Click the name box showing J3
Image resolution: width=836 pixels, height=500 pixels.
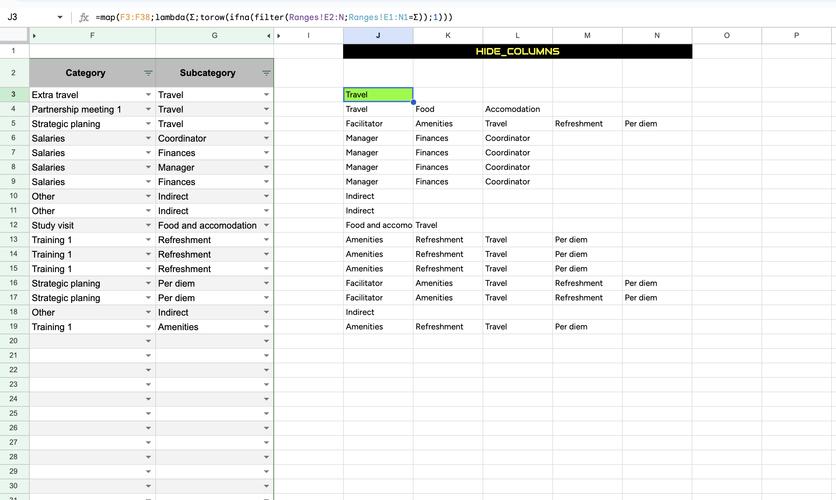tap(28, 17)
